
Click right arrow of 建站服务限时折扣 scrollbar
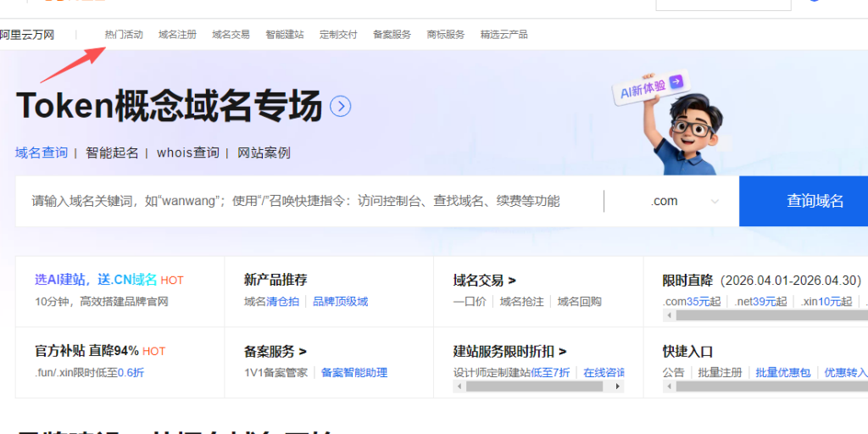tap(618, 387)
